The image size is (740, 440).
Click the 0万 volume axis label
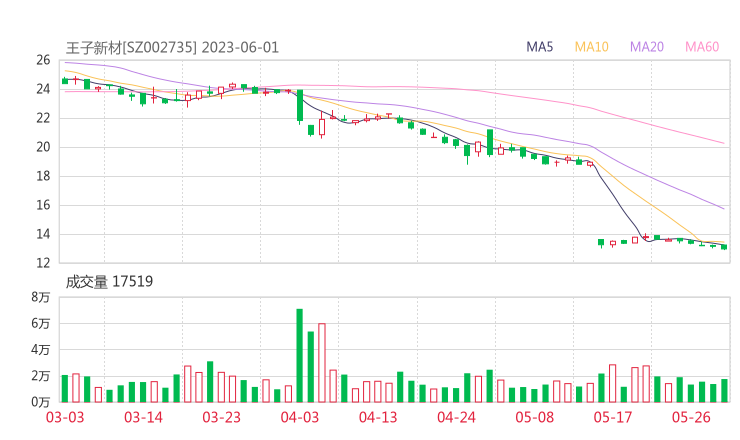41,402
